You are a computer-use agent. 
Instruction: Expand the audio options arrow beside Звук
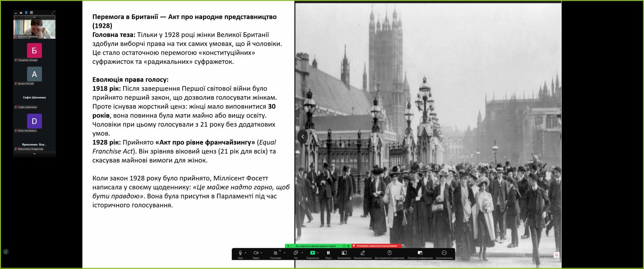(246, 253)
